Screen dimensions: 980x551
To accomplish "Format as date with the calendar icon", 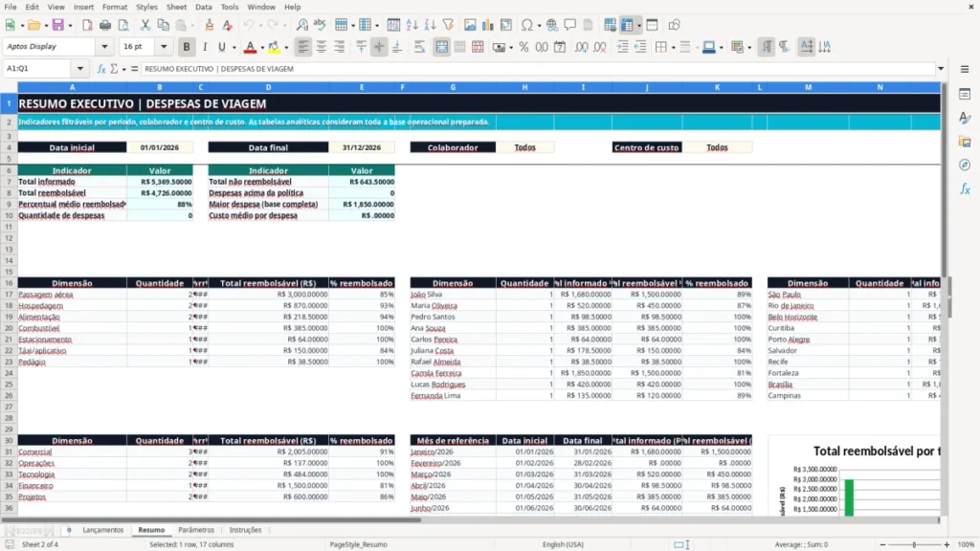I will (560, 47).
